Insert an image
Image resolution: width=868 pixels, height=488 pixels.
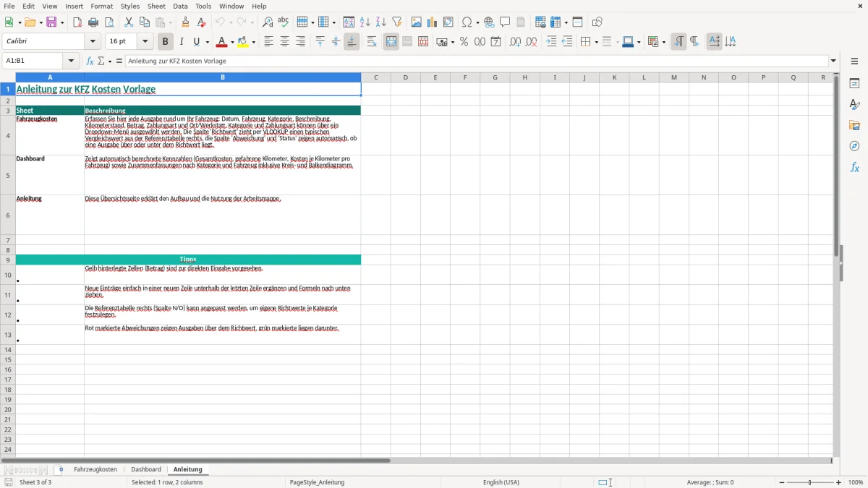pyautogui.click(x=417, y=22)
